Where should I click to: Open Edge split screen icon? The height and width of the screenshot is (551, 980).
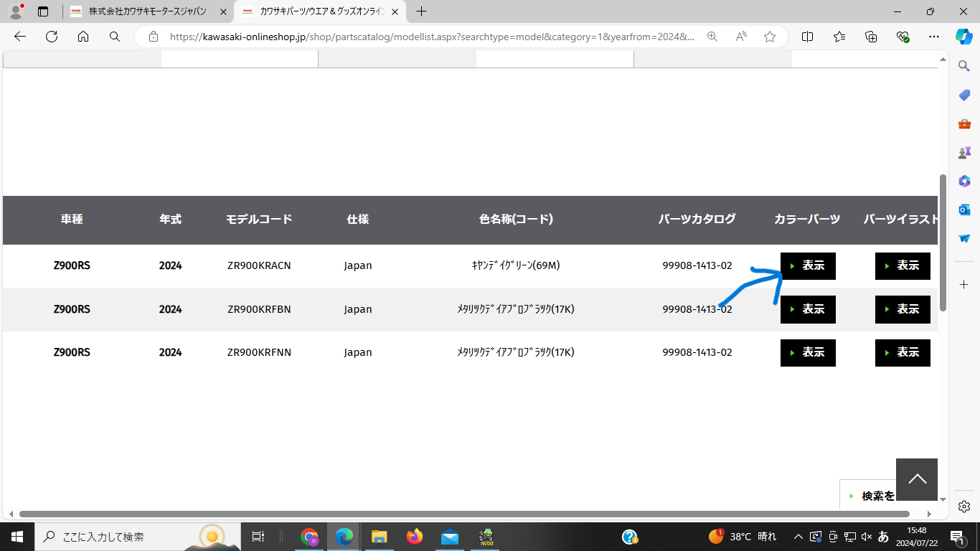(x=807, y=37)
